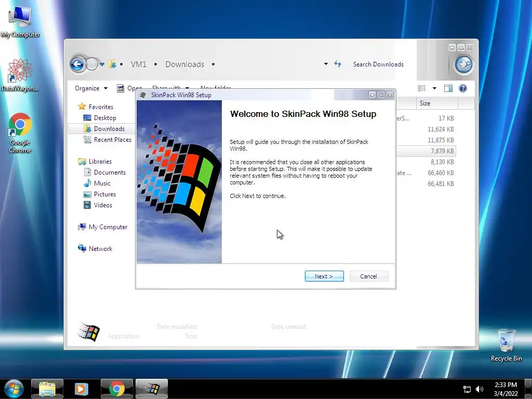
Task: Go back in the Explorer window
Action: pos(77,64)
